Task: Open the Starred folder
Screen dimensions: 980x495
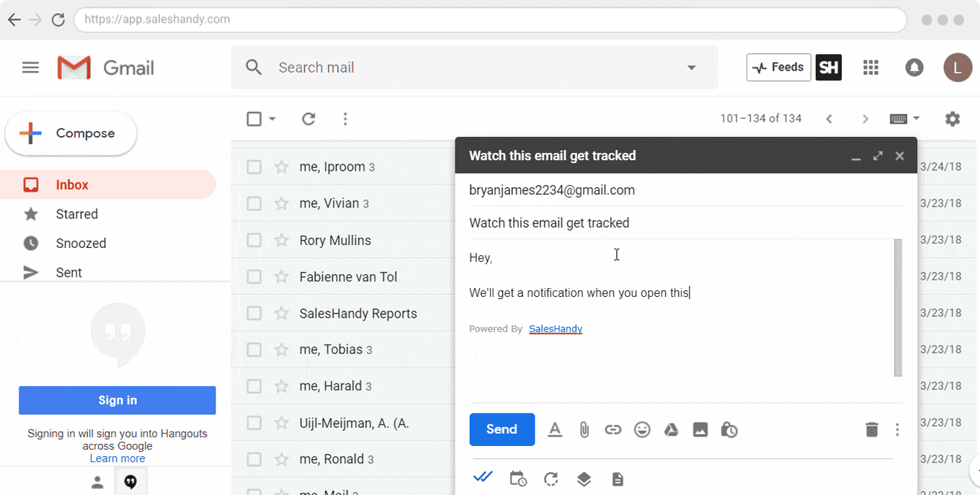Action: coord(76,214)
